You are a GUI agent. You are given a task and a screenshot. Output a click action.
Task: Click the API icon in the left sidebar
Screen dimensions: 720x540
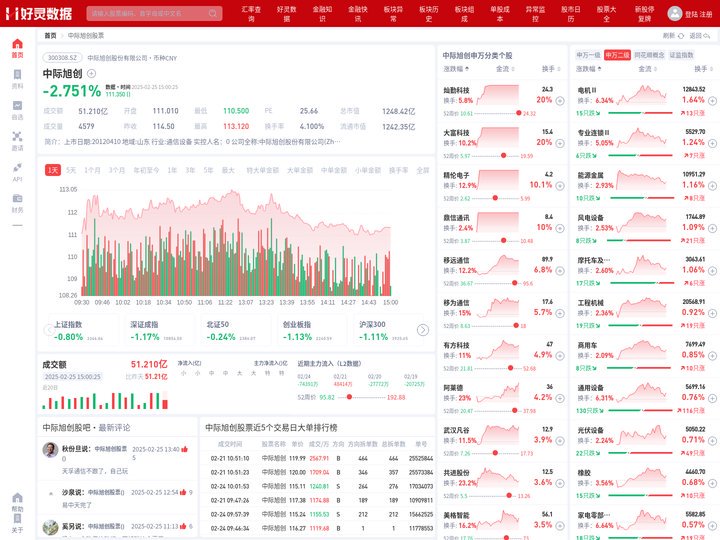click(17, 168)
